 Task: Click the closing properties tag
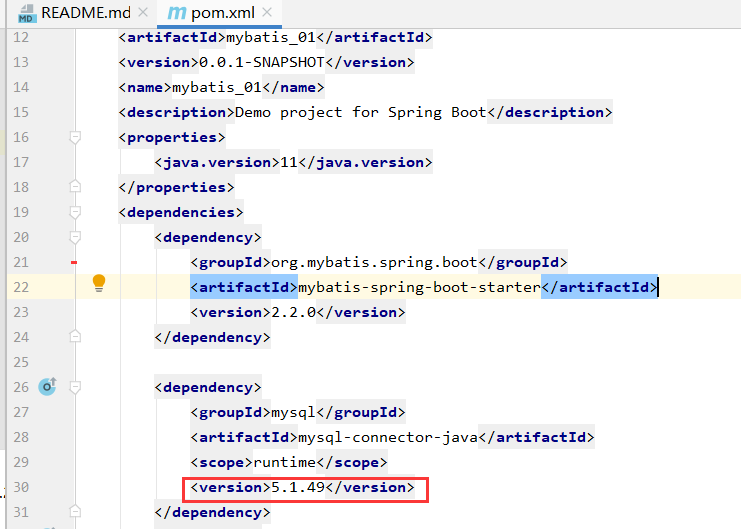[176, 187]
